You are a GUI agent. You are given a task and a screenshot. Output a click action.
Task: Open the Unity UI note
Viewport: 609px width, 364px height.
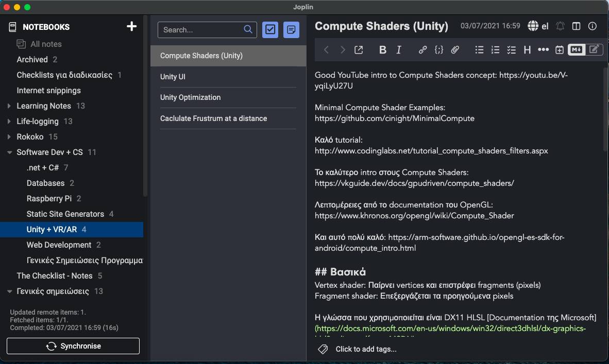click(x=228, y=77)
